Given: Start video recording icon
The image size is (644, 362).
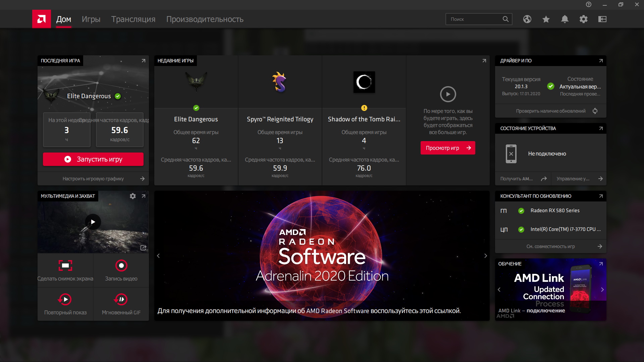Looking at the screenshot, I should coord(121,265).
